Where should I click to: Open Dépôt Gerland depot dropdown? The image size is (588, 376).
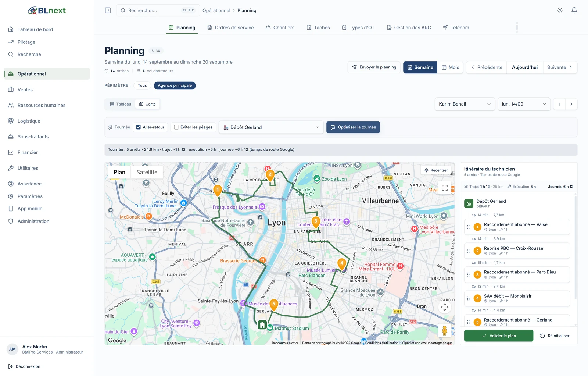(x=271, y=127)
